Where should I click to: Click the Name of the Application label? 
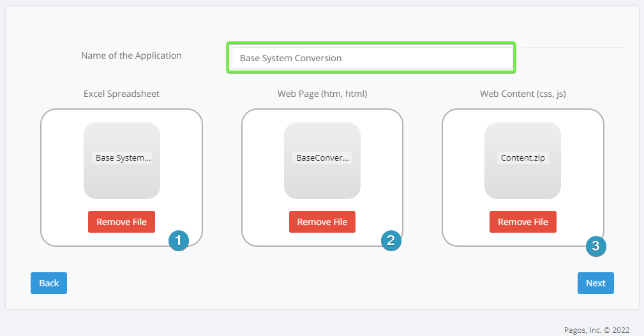pyautogui.click(x=131, y=55)
